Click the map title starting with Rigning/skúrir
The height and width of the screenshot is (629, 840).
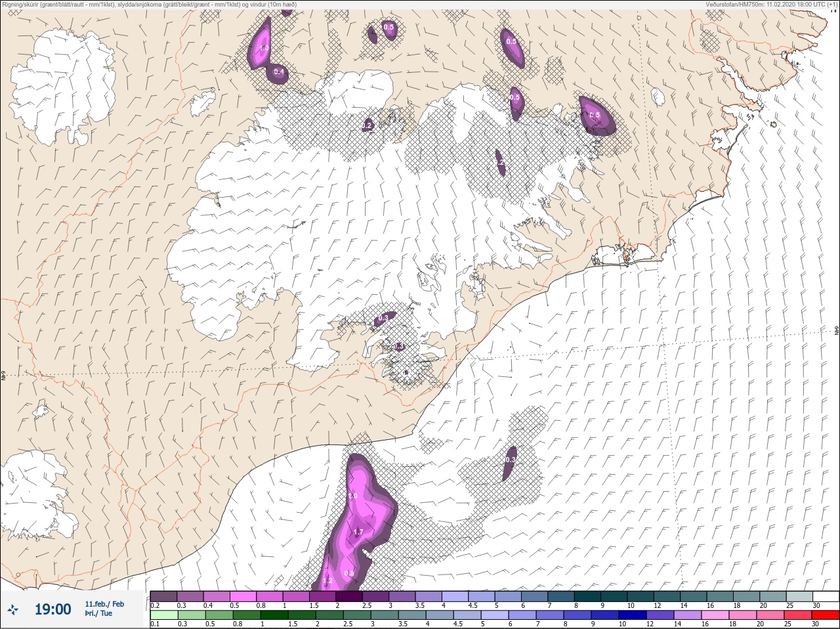148,4
